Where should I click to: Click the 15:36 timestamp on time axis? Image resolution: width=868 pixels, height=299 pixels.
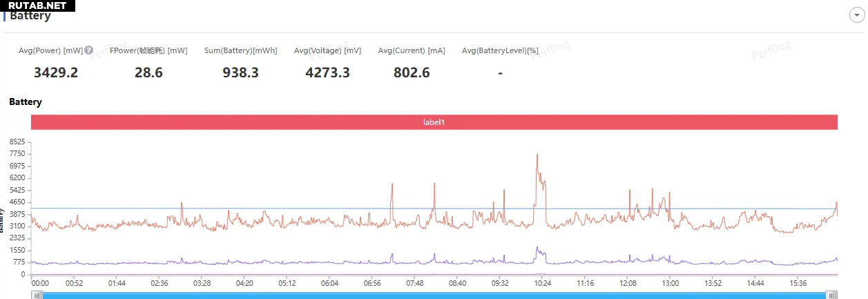click(x=798, y=283)
